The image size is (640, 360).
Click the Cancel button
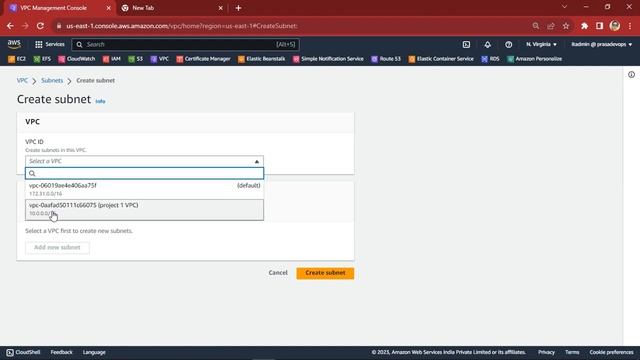278,273
